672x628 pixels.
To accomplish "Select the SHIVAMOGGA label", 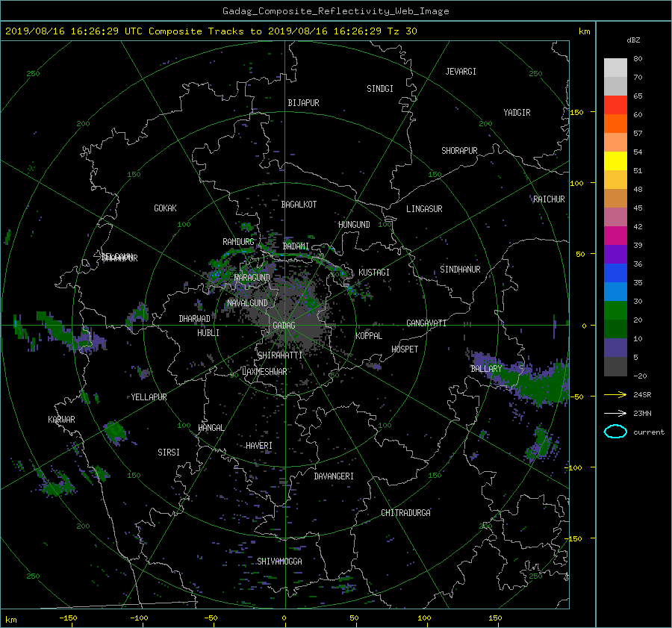I will 279,561.
